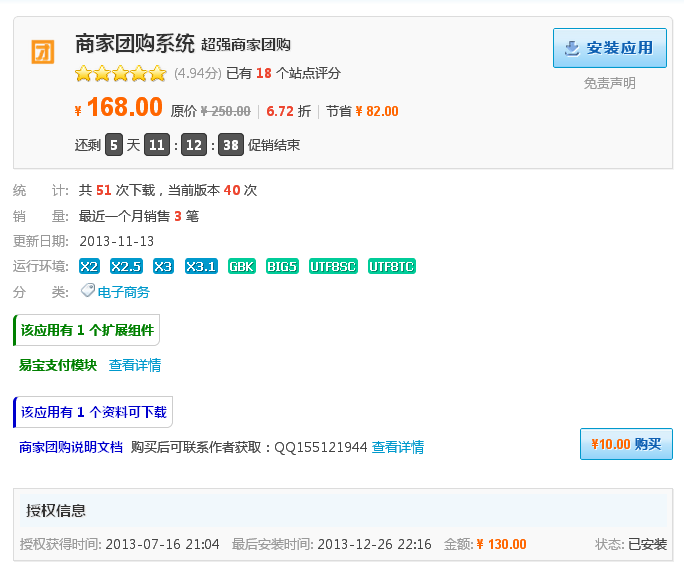Screen dimensions: 684x576
Task: Click the amount ¥130.00
Action: (502, 544)
